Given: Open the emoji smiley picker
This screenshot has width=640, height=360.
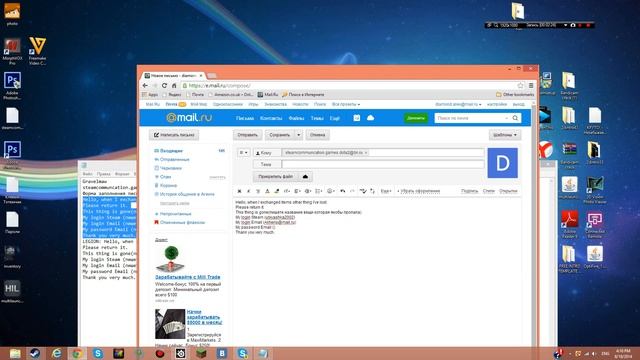Looking at the screenshot, I should pos(331,191).
